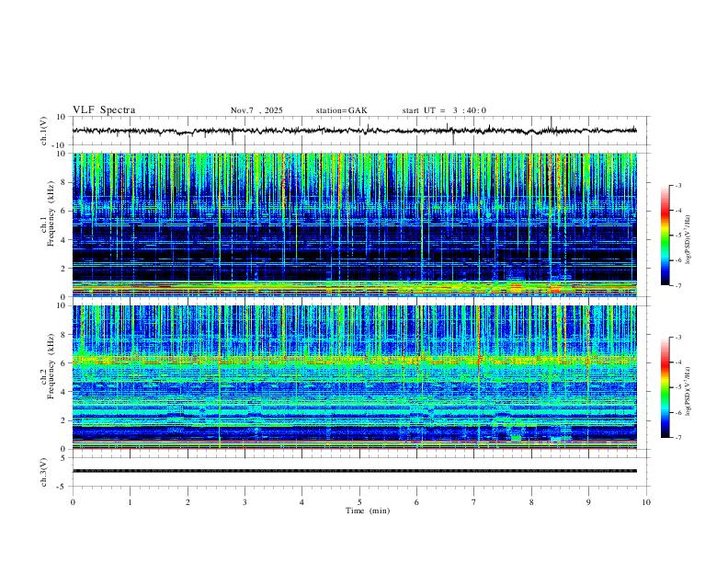728x563 pixels.
Task: Click the 'ch.3(V)' axis label
Action: click(43, 473)
